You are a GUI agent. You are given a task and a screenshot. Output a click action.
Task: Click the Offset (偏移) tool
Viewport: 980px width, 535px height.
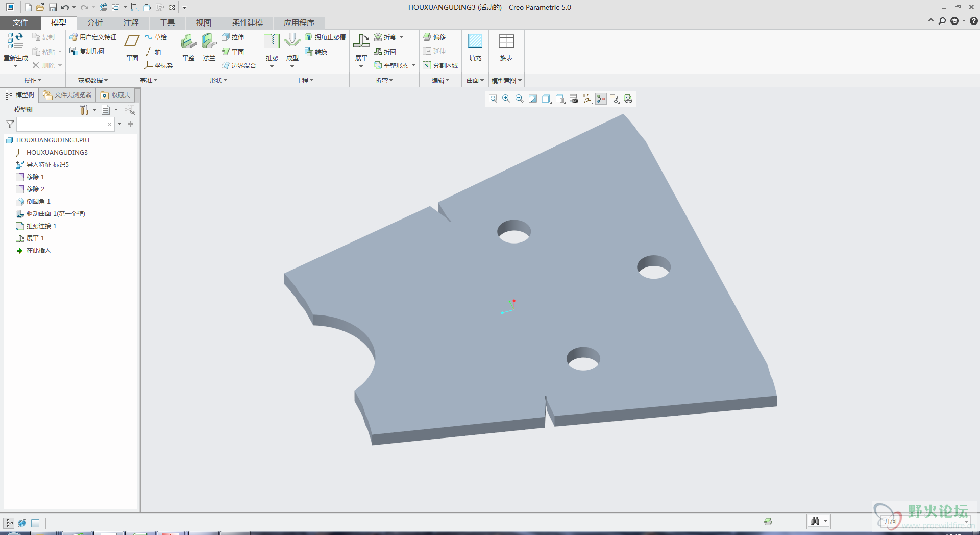434,37
